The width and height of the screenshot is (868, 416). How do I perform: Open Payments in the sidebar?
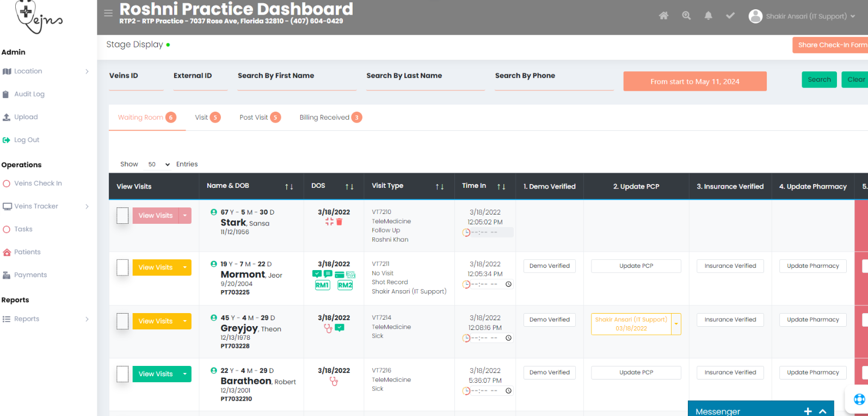pyautogui.click(x=30, y=275)
